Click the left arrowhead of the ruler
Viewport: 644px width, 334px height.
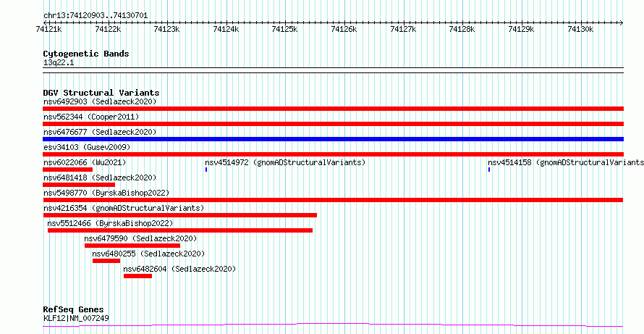tap(45, 22)
